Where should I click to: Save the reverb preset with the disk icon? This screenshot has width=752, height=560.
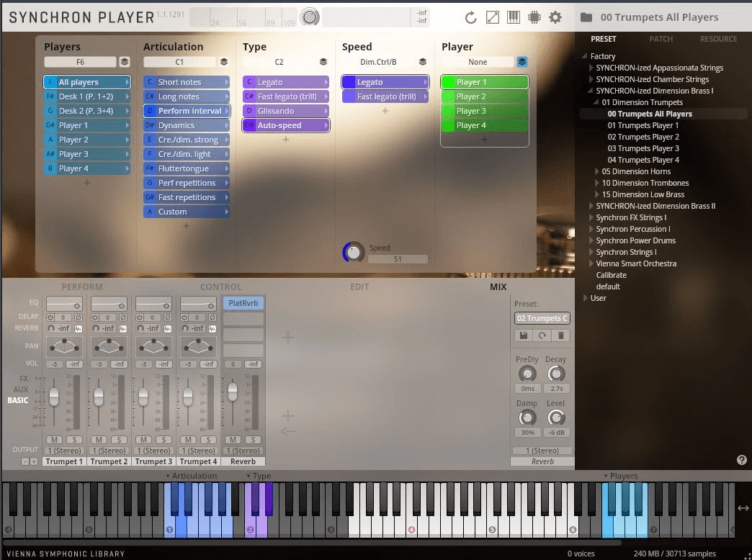[x=523, y=335]
